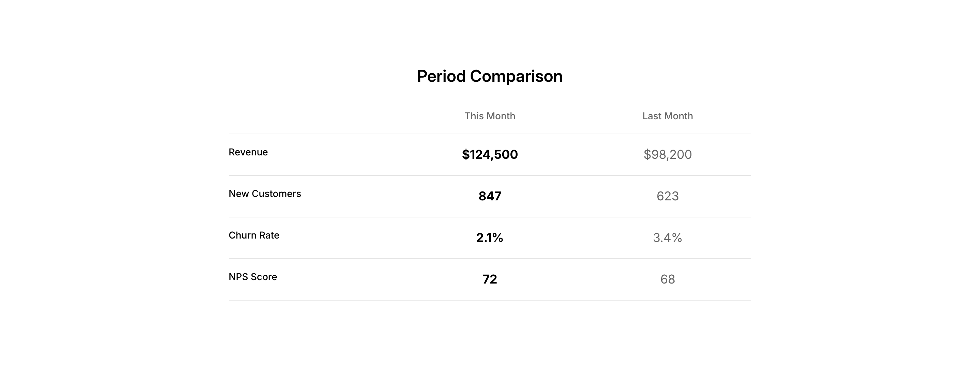Viewport: 980px width, 366px height.
Task: Select the NPS Score row label
Action: pos(252,276)
